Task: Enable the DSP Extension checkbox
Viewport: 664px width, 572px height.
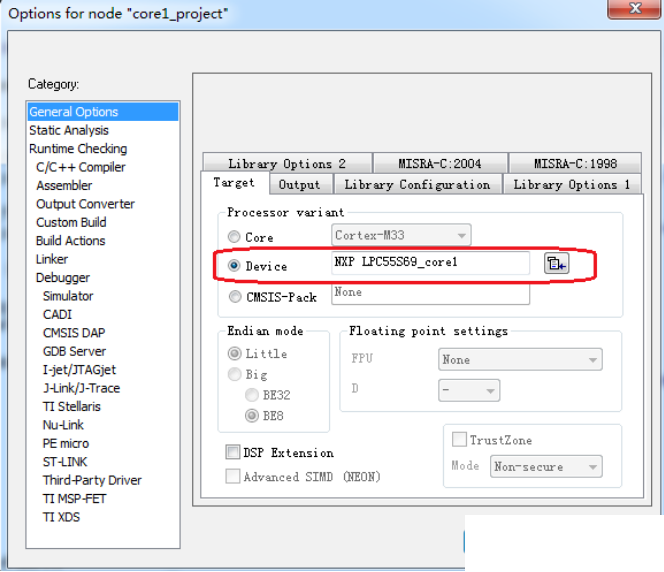Action: click(233, 453)
